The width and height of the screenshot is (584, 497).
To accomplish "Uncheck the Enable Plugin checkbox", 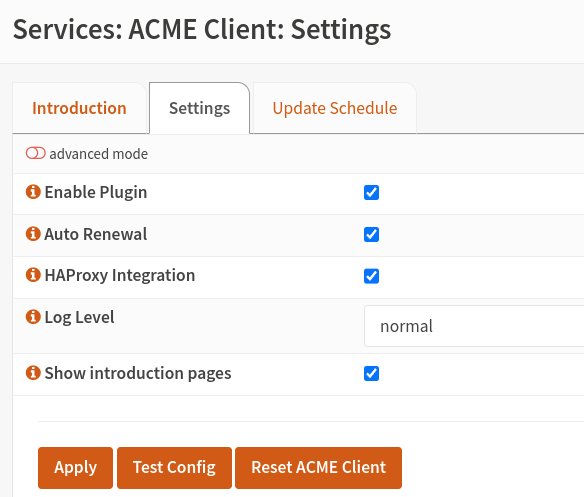I will pyautogui.click(x=371, y=193).
